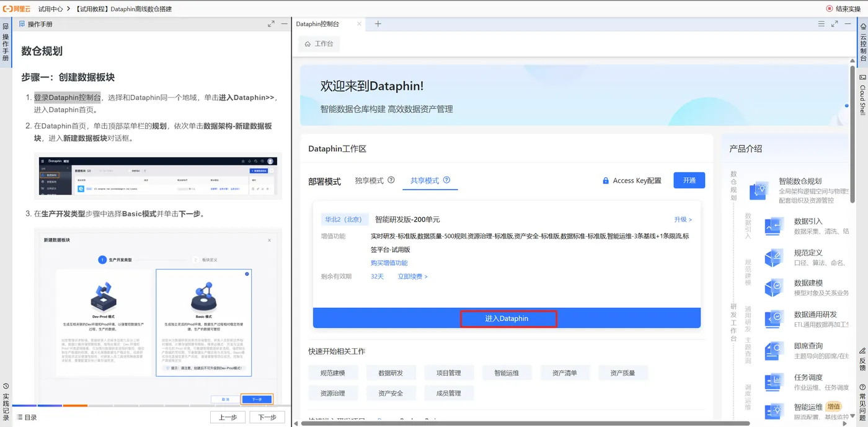The width and height of the screenshot is (868, 427).
Task: Click the 升级 upgrade link
Action: [x=683, y=219]
